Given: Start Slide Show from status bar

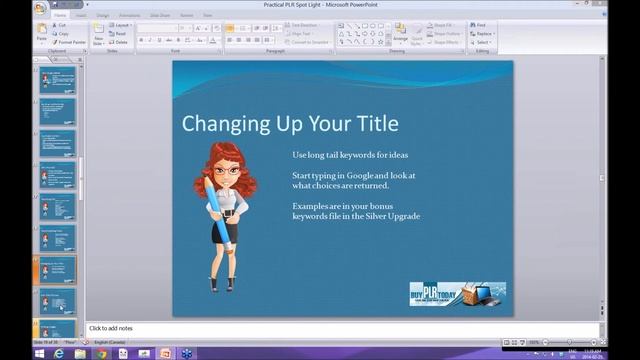Looking at the screenshot, I should [522, 342].
